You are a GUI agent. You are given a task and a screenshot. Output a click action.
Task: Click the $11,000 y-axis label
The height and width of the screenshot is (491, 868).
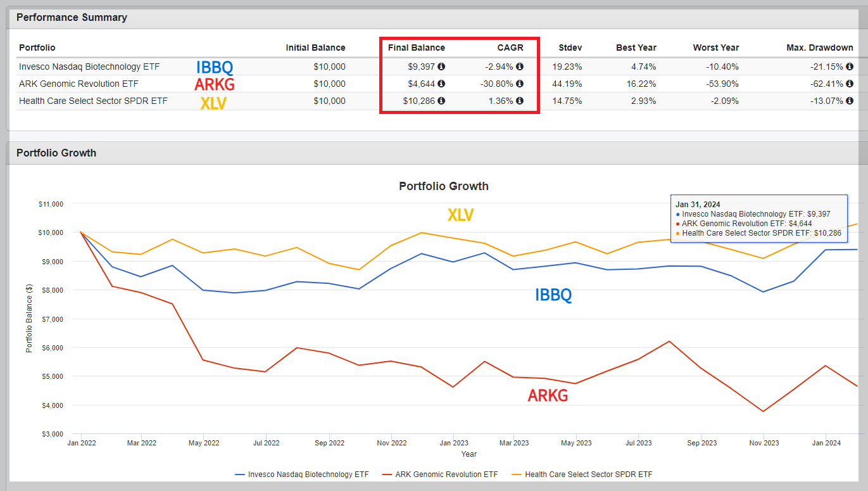49,204
